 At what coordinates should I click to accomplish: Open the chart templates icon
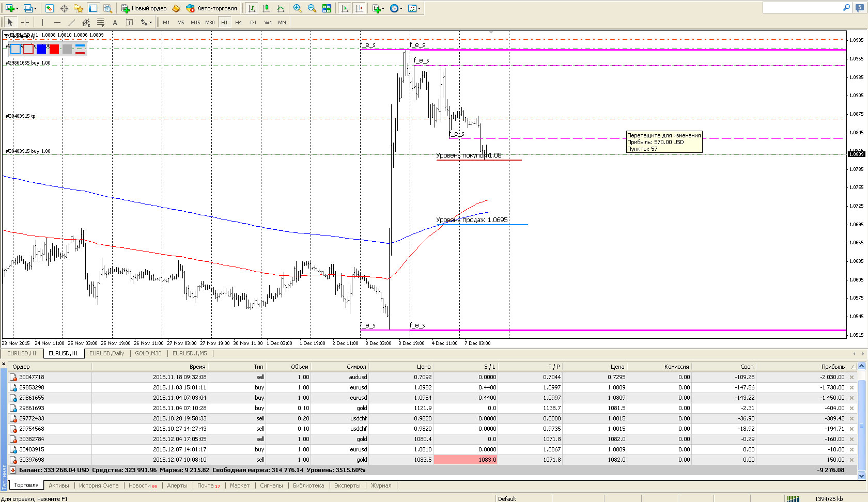pos(412,8)
